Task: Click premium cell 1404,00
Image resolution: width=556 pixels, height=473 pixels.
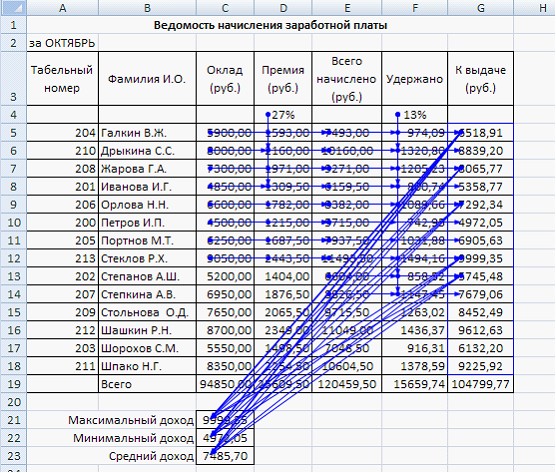Action: (283, 276)
